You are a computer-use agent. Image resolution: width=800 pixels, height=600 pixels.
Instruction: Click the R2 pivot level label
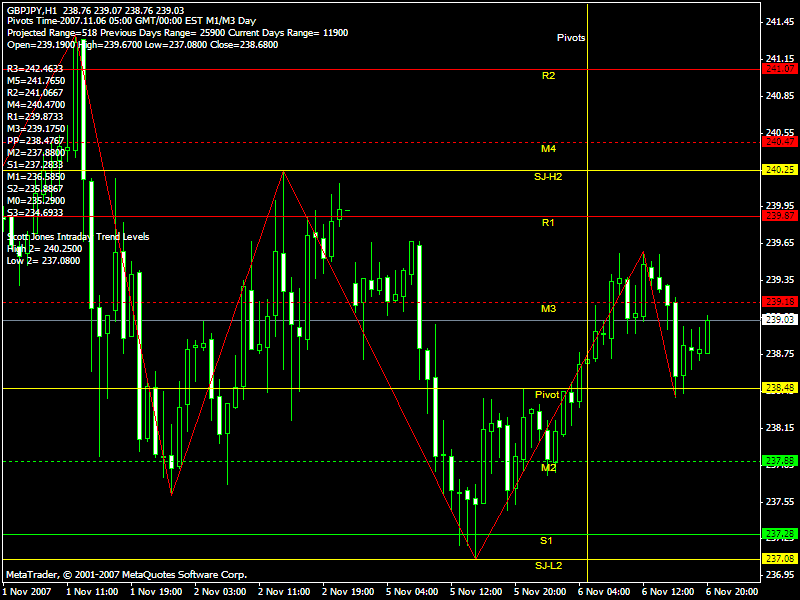[548, 75]
